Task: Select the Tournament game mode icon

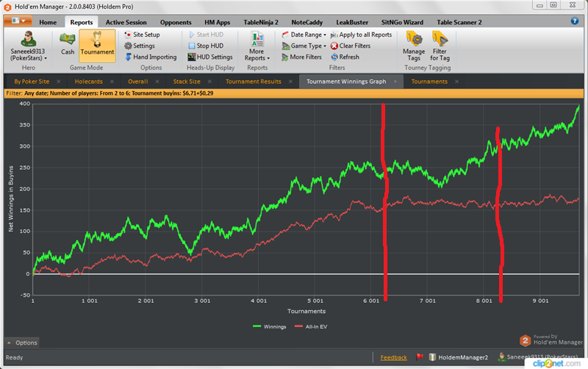Action: [x=97, y=45]
